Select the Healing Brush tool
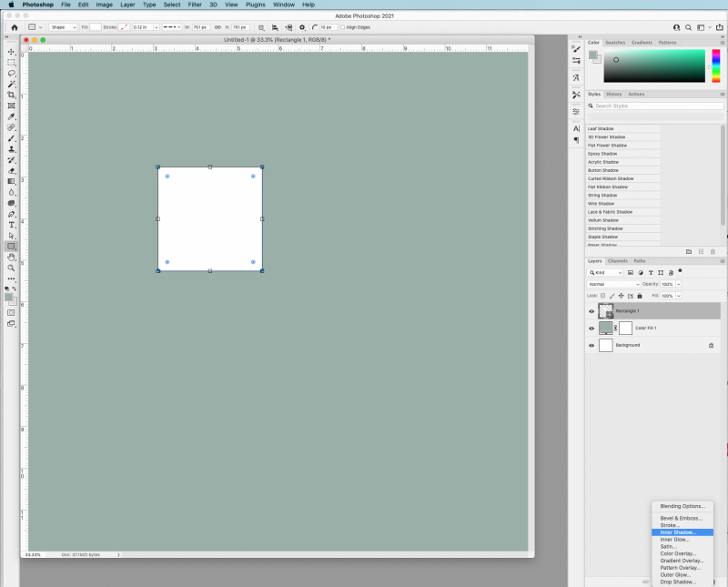Image resolution: width=728 pixels, height=587 pixels. 11,127
